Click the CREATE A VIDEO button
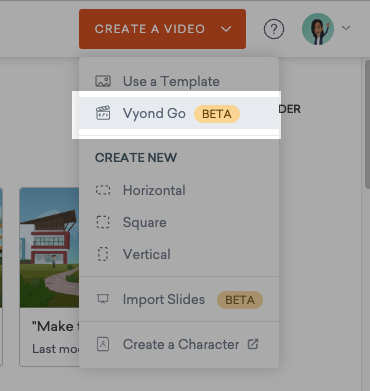The image size is (370, 391). pos(162,29)
